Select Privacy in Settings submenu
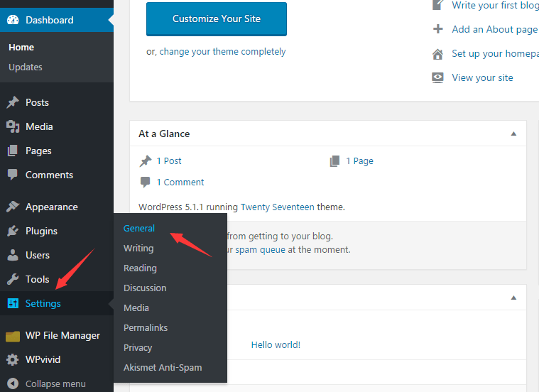Viewport: 539px width, 392px height. tap(138, 348)
